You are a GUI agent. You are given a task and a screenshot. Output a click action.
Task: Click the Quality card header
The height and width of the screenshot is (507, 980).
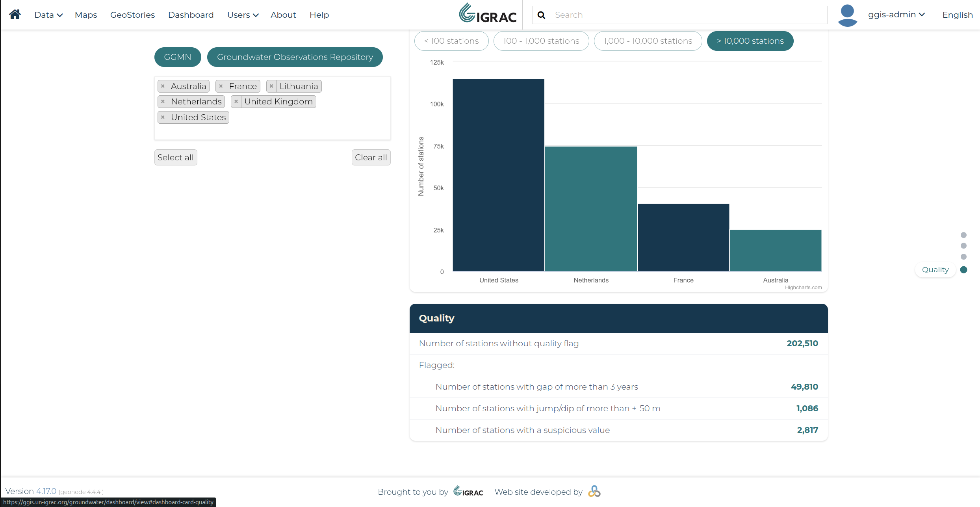tap(619, 318)
